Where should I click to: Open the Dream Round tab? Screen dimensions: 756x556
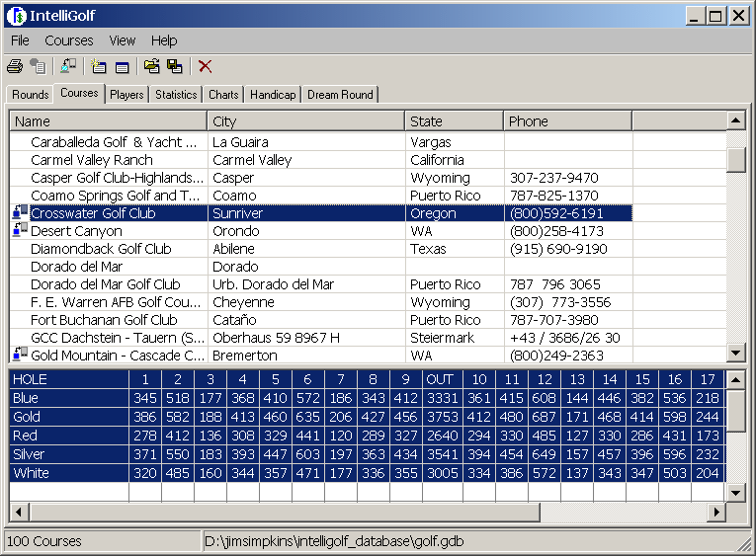[x=340, y=95]
